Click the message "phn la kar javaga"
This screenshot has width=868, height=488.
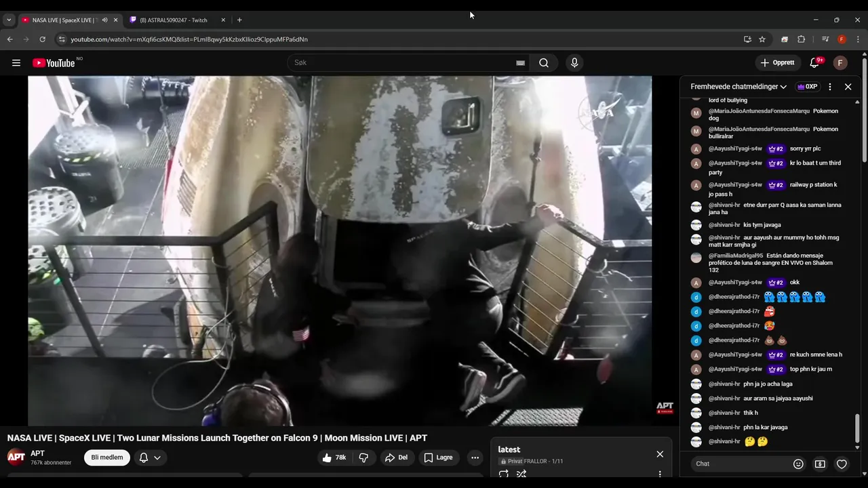coord(765,427)
